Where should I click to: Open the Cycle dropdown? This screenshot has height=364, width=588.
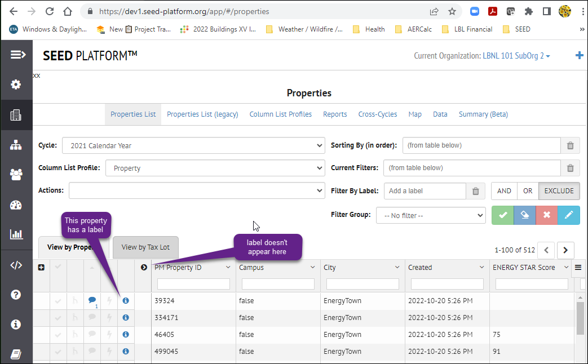tap(193, 145)
